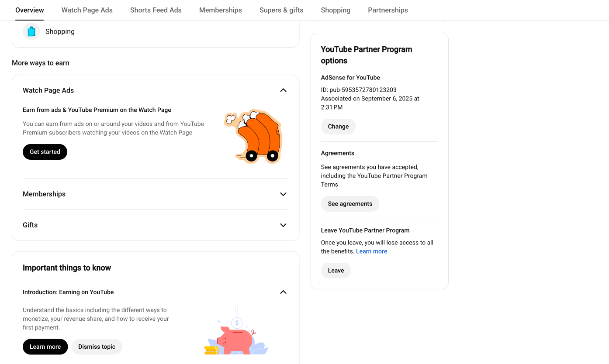Switch to the Partnerships tab
The width and height of the screenshot is (609, 364).
click(x=388, y=10)
